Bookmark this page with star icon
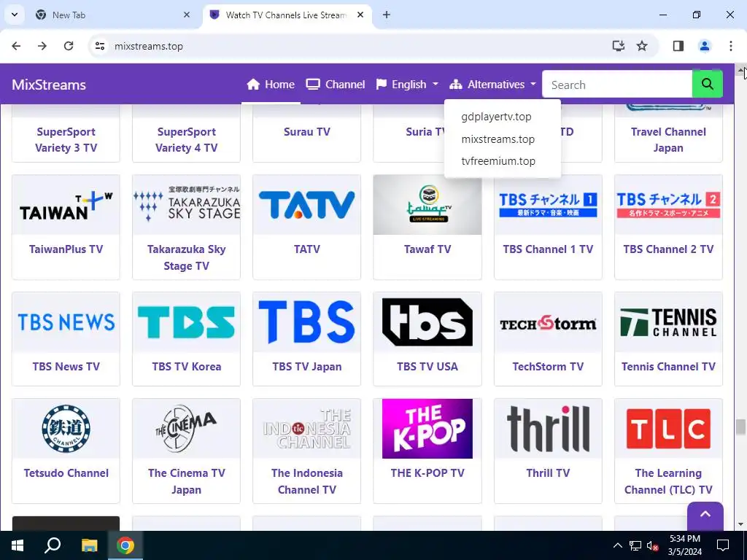The height and width of the screenshot is (560, 747). [x=642, y=46]
